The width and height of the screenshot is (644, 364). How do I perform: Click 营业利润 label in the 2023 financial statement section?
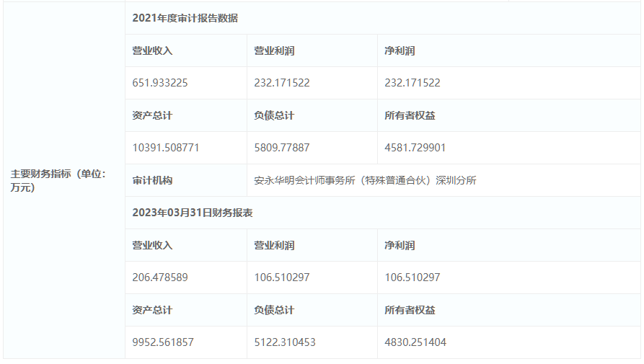pyautogui.click(x=274, y=245)
